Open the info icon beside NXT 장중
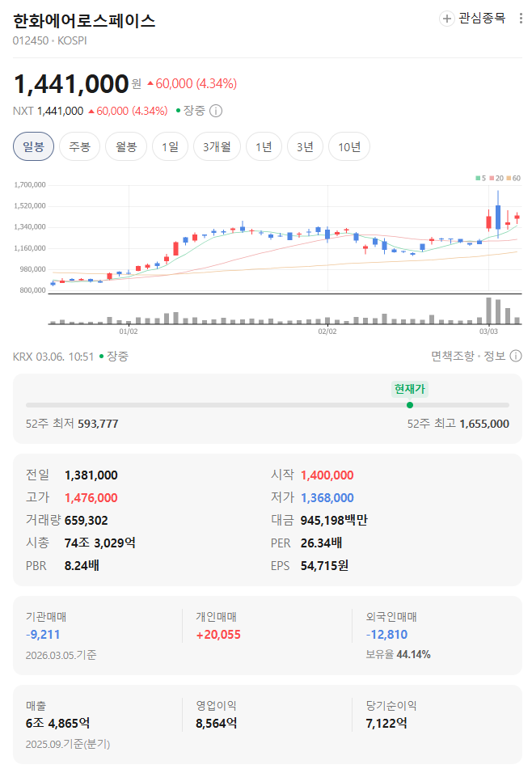Viewport: 532px width, 773px height. click(216, 111)
